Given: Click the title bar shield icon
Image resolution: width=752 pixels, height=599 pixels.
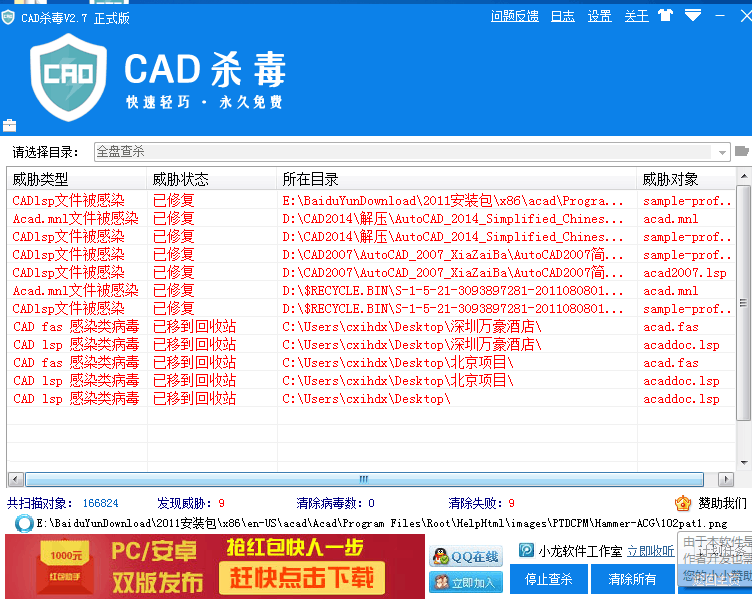Looking at the screenshot, I should [8, 17].
